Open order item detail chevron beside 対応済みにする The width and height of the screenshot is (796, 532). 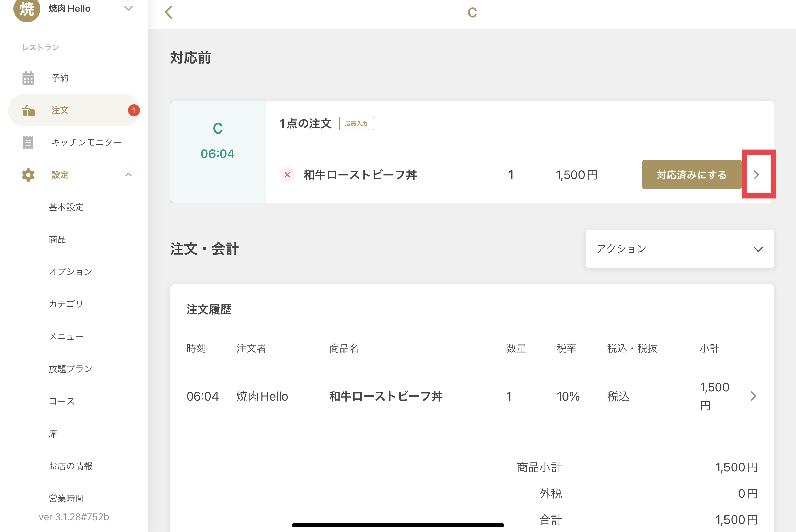tap(756, 175)
